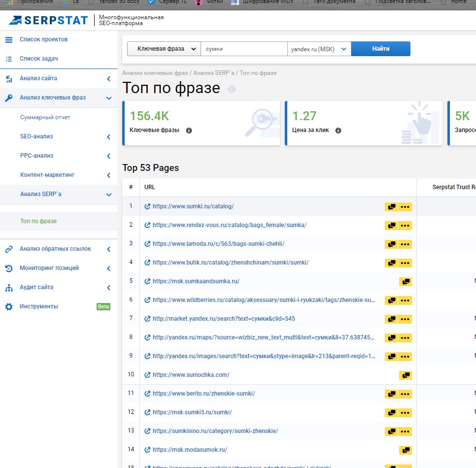This screenshot has height=468, width=476.
Task: Click the gear icon for Инструменты
Action: tap(9, 306)
